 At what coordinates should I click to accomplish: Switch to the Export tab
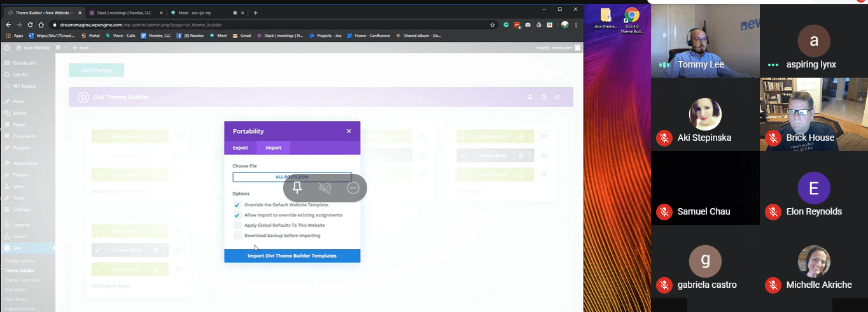(x=241, y=148)
